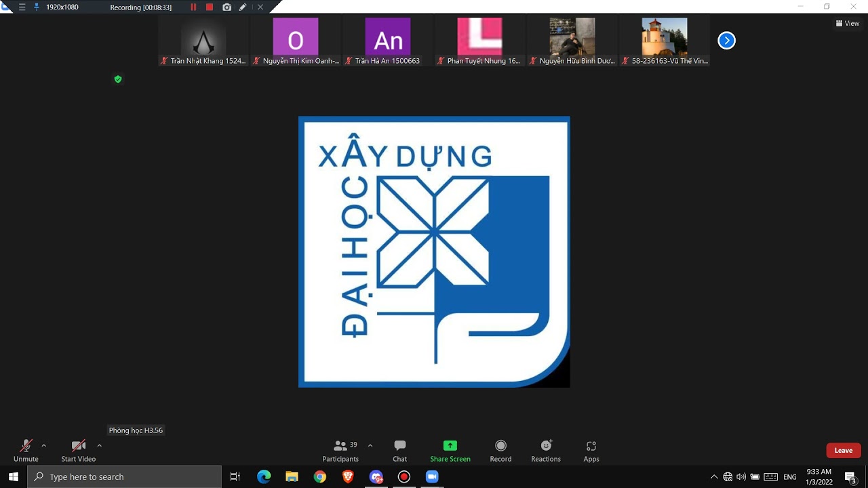Screen dimensions: 868x488
Task: Open the Participants panel
Action: click(x=340, y=451)
